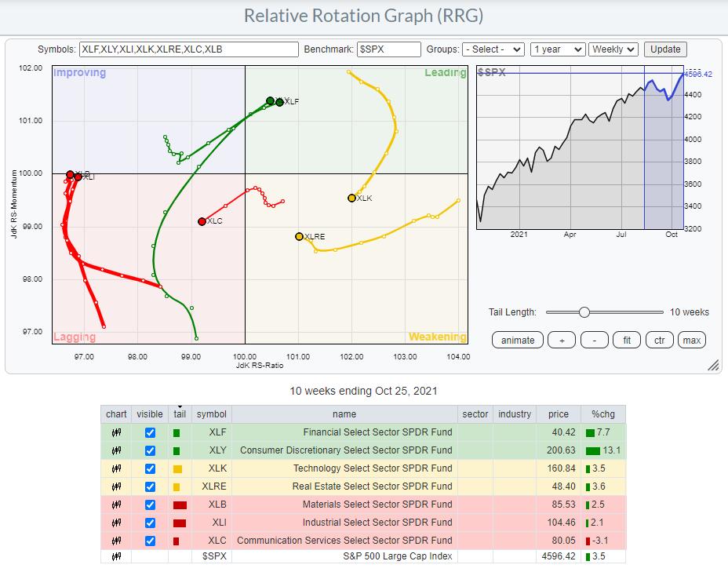
Task: Open the chart icon for XLK
Action: [x=116, y=468]
